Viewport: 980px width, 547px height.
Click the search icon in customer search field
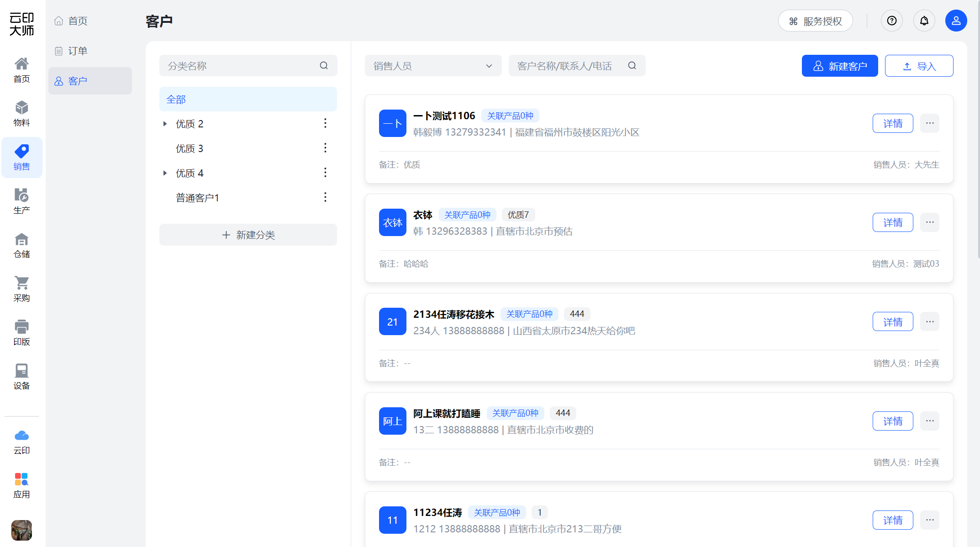pyautogui.click(x=632, y=66)
